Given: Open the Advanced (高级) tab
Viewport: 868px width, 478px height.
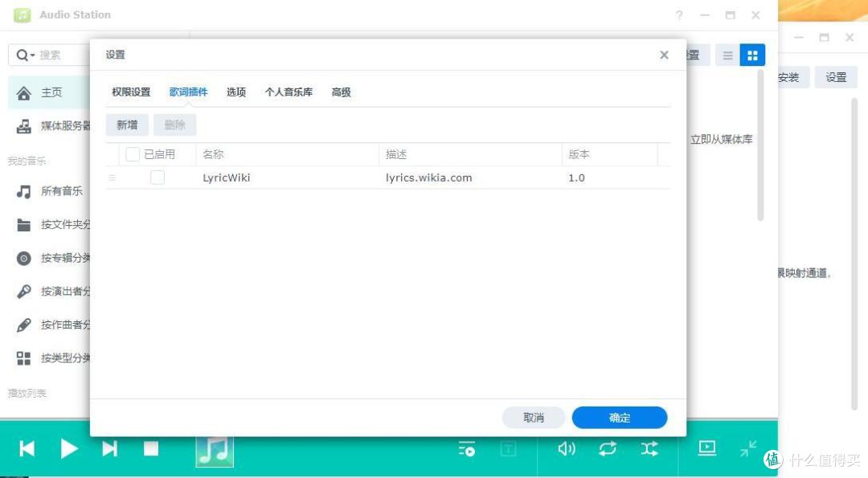Looking at the screenshot, I should tap(341, 92).
